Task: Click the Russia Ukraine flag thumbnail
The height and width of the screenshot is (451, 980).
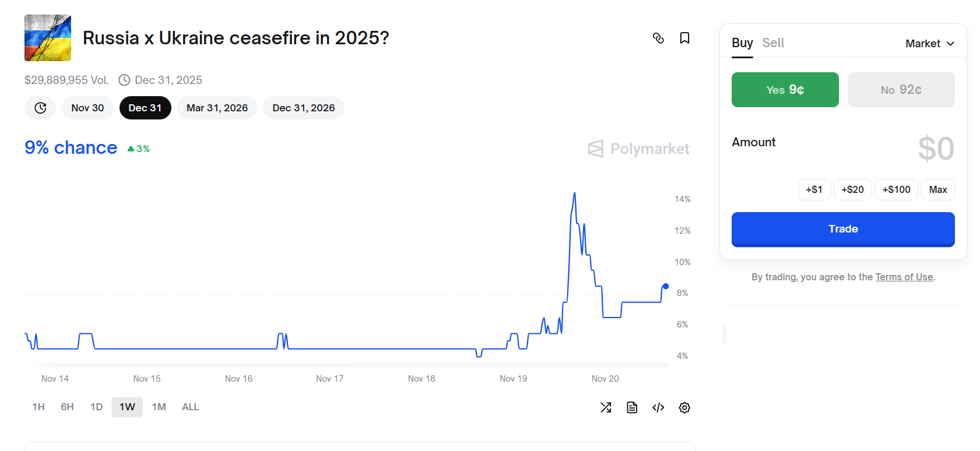Action: click(x=48, y=38)
